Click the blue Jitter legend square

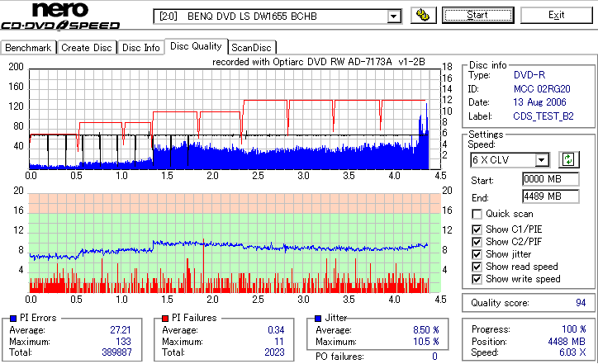pyautogui.click(x=318, y=319)
